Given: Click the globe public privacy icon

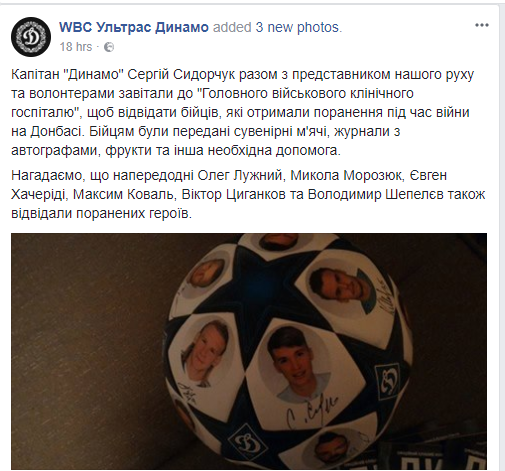Looking at the screenshot, I should pyautogui.click(x=109, y=47).
